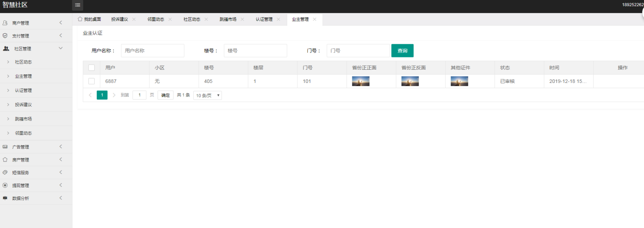Click the green 查询 search button
The height and width of the screenshot is (228, 644).
tap(402, 50)
